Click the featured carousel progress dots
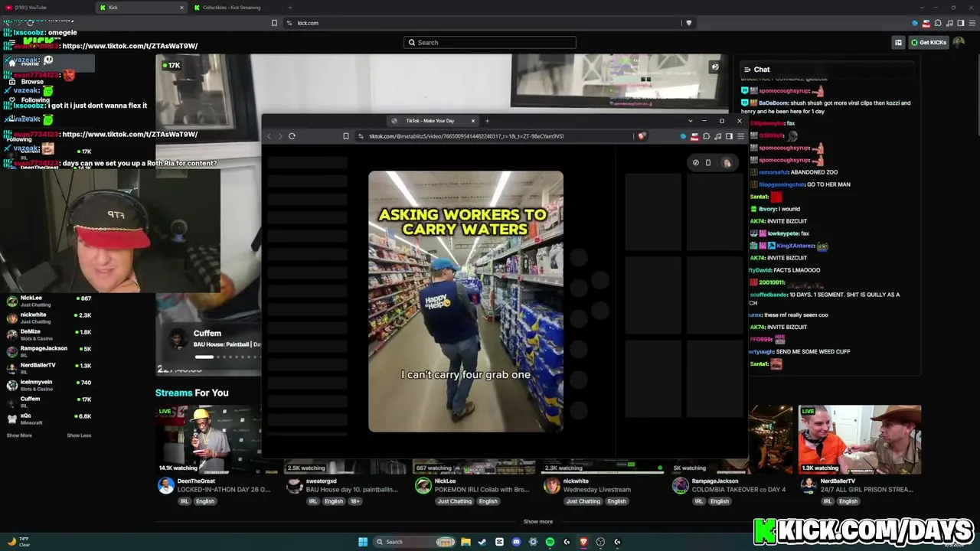 [227, 357]
